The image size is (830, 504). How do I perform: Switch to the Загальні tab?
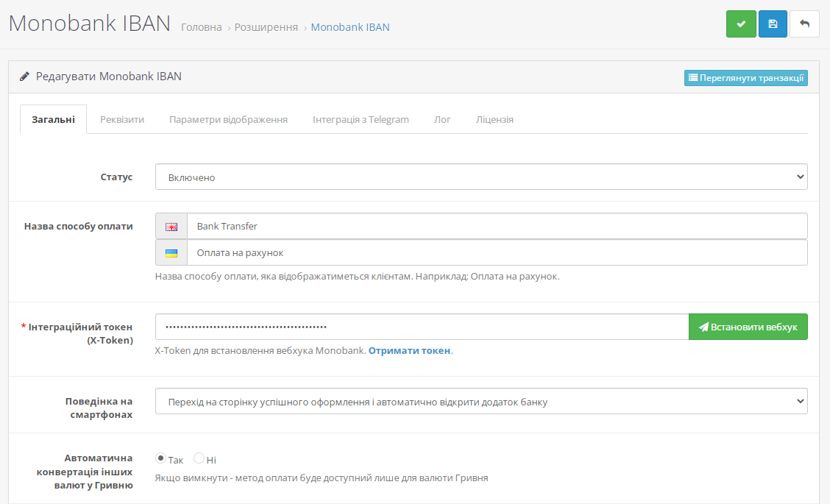point(54,120)
